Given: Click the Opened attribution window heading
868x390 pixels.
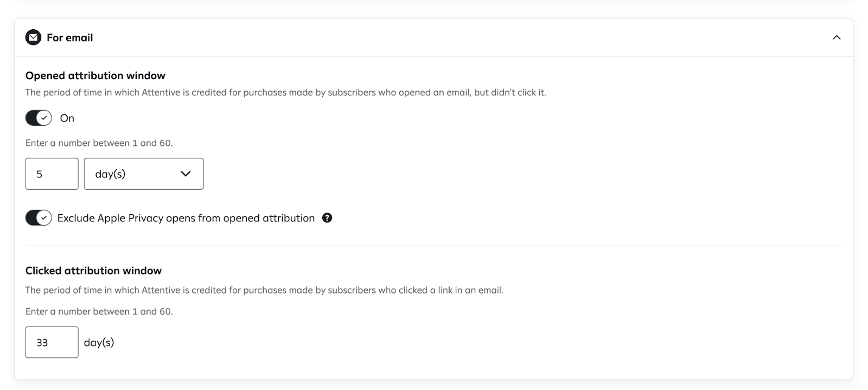Looking at the screenshot, I should tap(95, 75).
